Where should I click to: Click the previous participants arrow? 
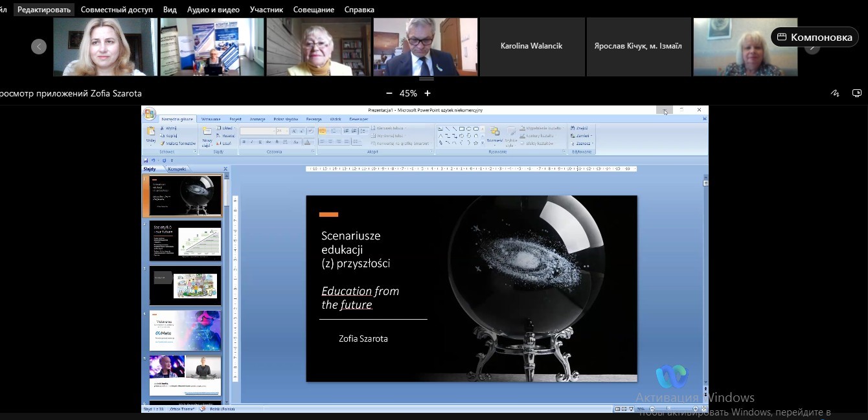(x=39, y=47)
